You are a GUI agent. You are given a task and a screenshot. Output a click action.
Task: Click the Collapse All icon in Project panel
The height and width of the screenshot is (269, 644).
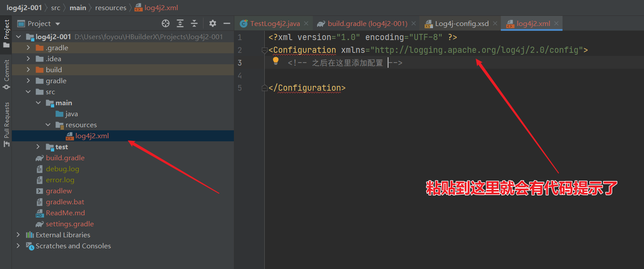click(x=194, y=23)
